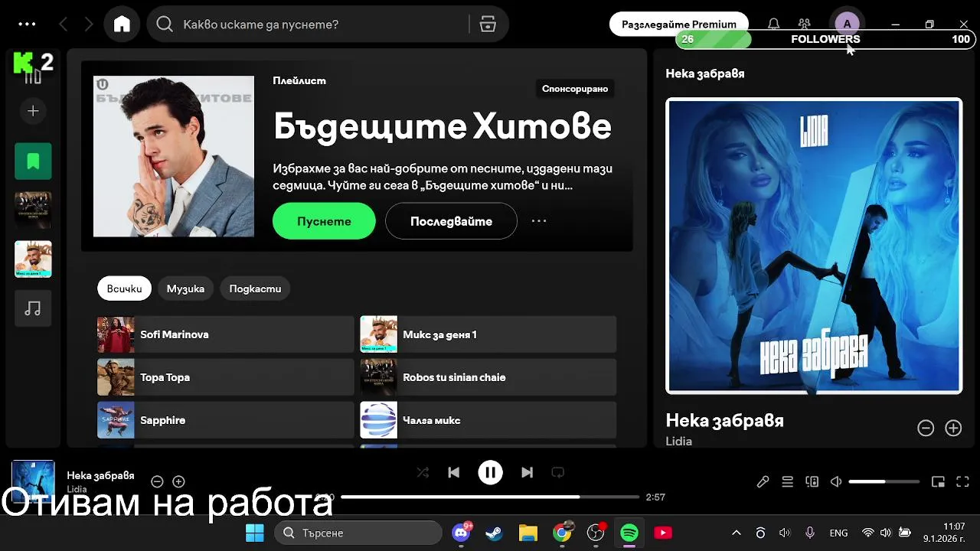The image size is (980, 551).
Task: Open friends activity icon
Action: [804, 24]
